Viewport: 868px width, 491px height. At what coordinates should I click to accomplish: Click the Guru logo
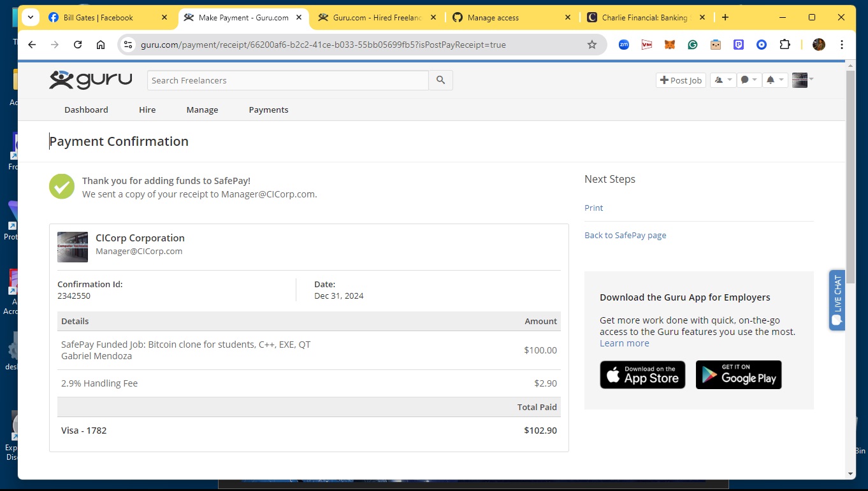coord(90,80)
